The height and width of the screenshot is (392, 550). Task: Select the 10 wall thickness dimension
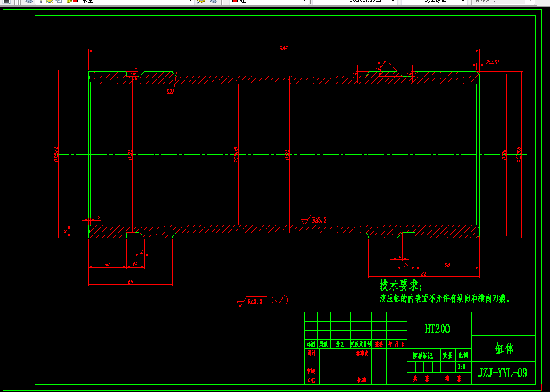click(66, 232)
